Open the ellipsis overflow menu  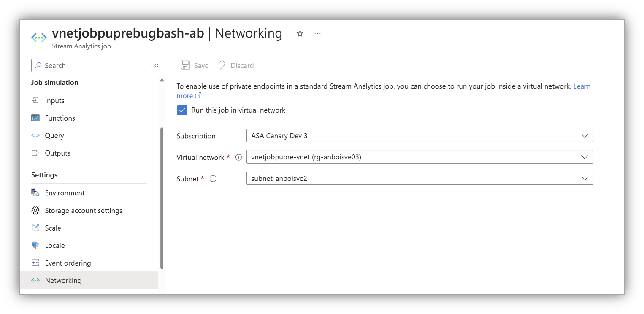pos(317,33)
